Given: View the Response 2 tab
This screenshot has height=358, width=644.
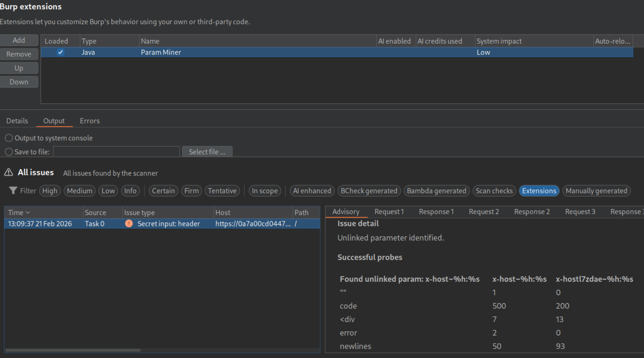Looking at the screenshot, I should [532, 212].
